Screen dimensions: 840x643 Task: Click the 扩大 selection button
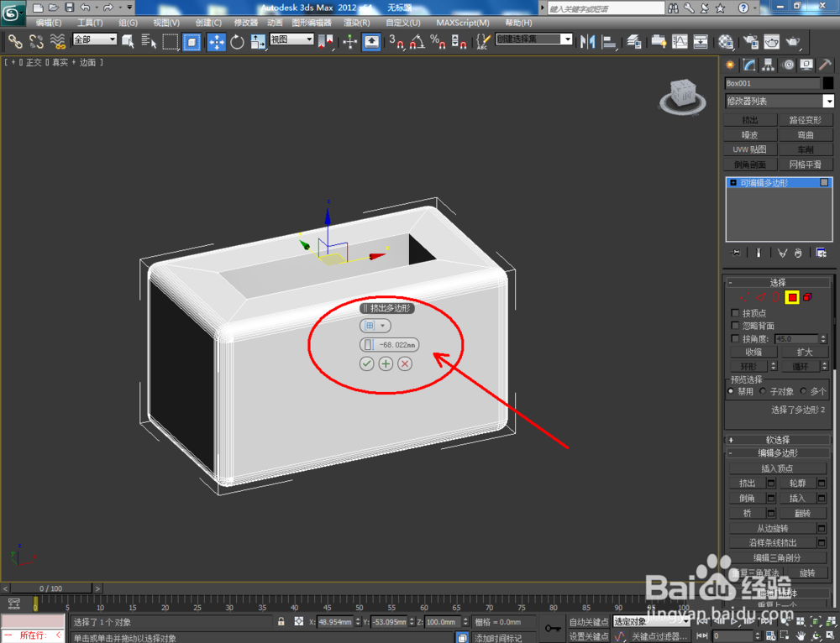tap(805, 352)
